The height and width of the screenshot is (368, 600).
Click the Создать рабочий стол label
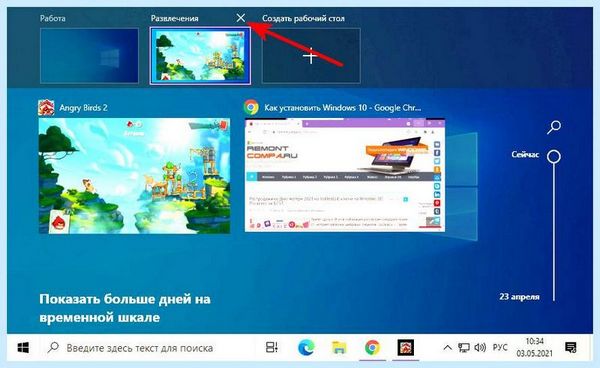[303, 18]
